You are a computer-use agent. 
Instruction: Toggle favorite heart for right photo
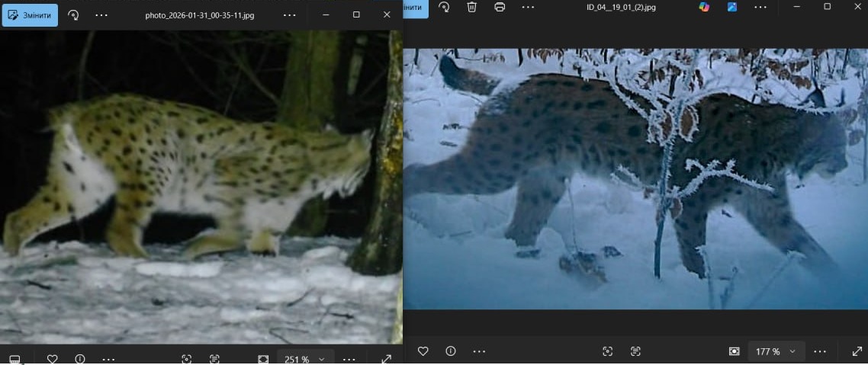(x=423, y=351)
